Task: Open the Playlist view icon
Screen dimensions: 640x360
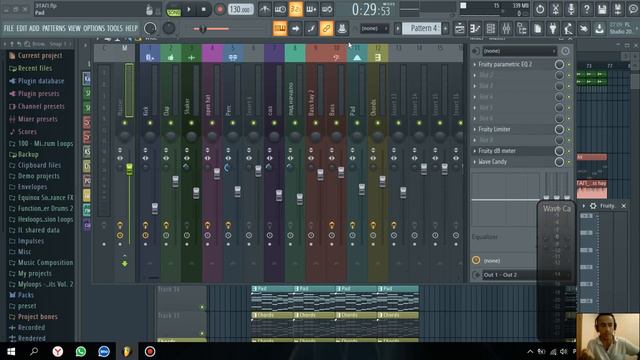Action: (460, 29)
